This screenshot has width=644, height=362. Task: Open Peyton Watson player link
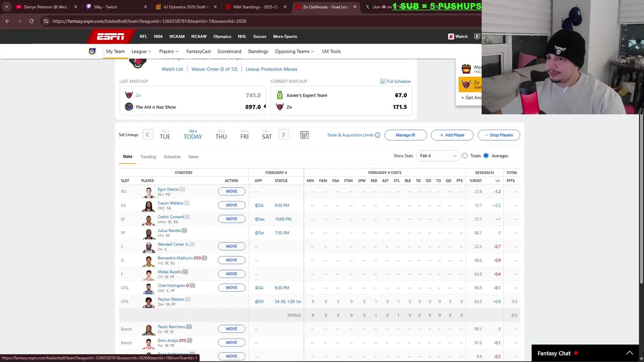tap(171, 299)
